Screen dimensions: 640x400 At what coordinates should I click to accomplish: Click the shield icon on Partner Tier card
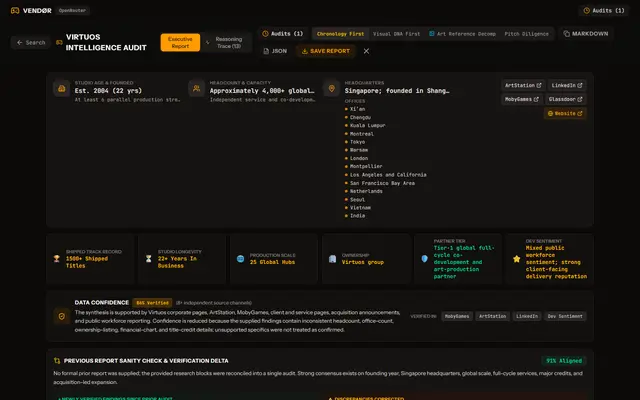[x=424, y=258]
